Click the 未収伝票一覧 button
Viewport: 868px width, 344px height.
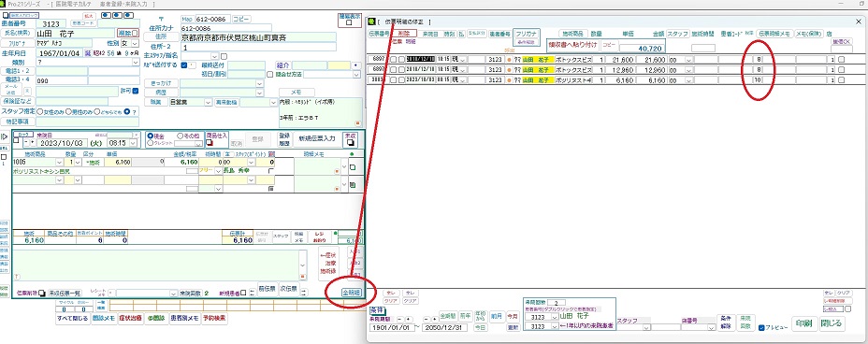(65, 293)
